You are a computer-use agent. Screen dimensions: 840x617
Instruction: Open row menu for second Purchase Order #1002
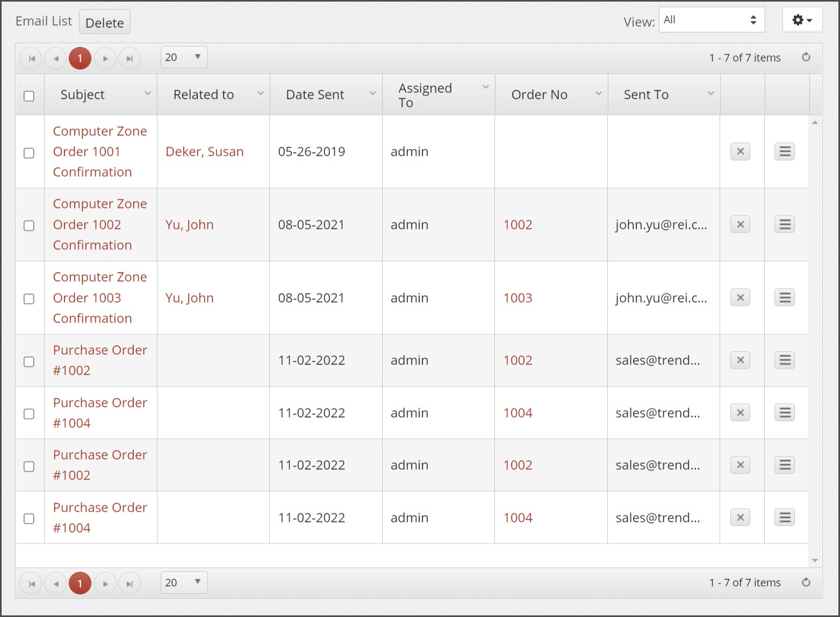click(x=785, y=465)
